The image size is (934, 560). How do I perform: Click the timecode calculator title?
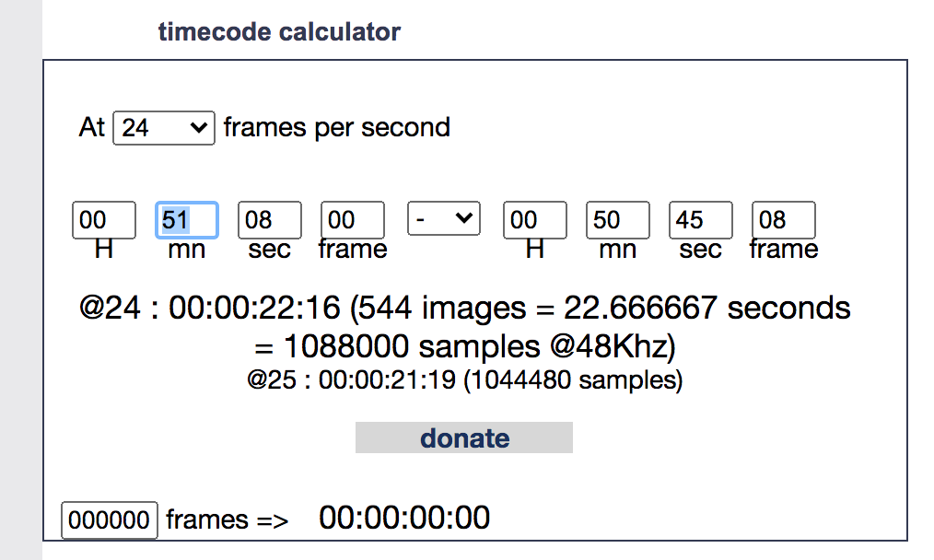coord(279,31)
